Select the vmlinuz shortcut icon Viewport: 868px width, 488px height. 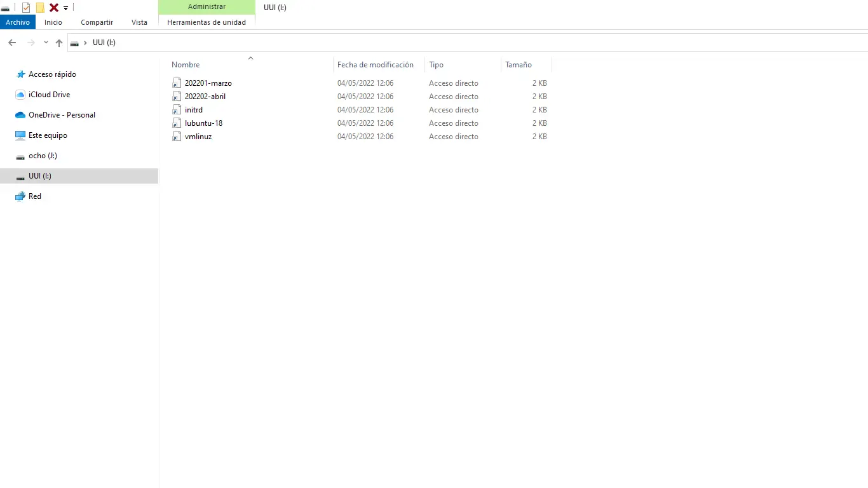[177, 137]
